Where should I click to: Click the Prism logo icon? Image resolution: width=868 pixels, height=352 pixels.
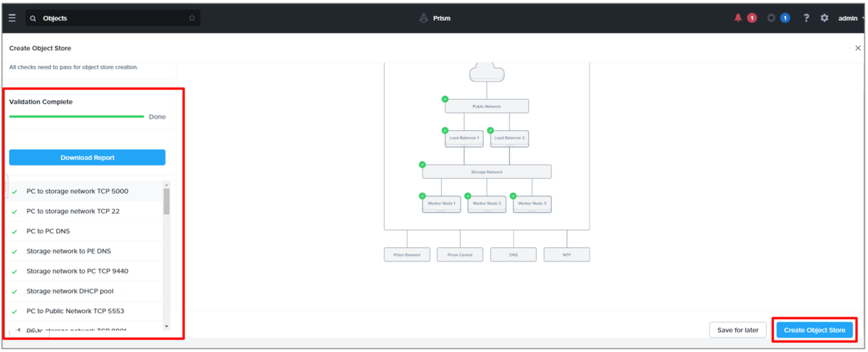coord(424,18)
